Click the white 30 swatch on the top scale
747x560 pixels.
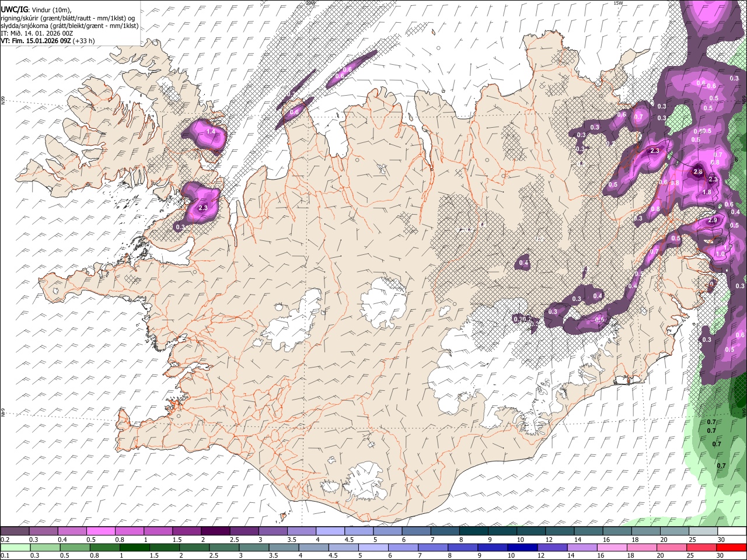coord(732,531)
